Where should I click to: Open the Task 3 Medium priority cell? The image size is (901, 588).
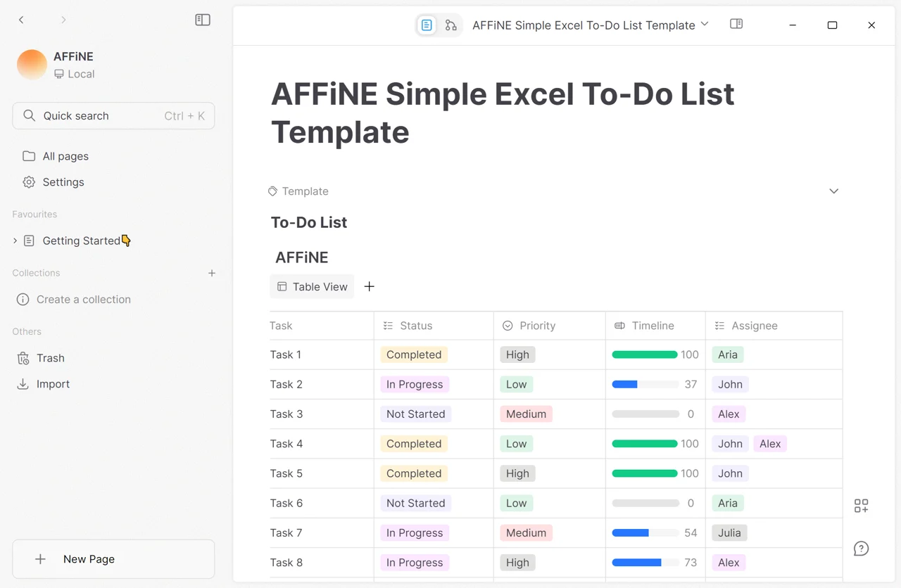point(550,414)
